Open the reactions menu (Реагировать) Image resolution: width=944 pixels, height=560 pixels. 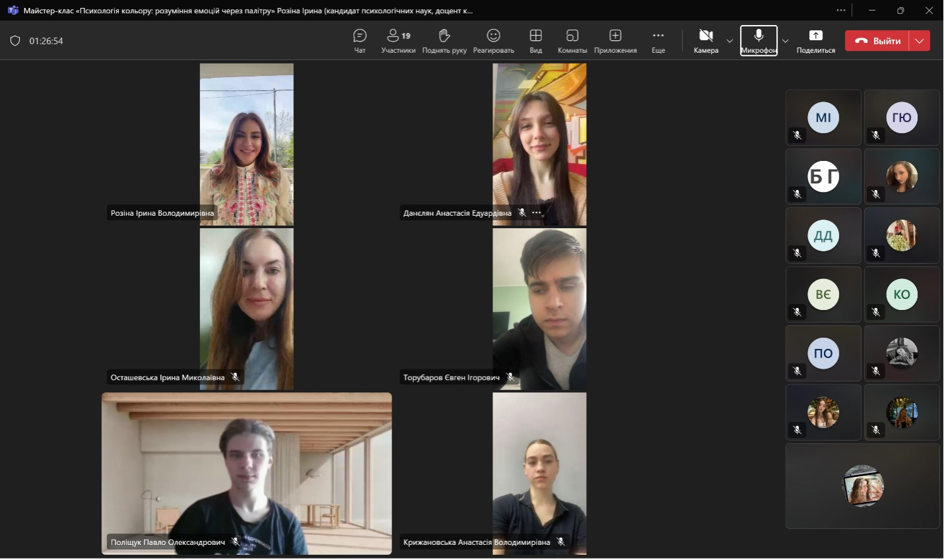click(493, 41)
